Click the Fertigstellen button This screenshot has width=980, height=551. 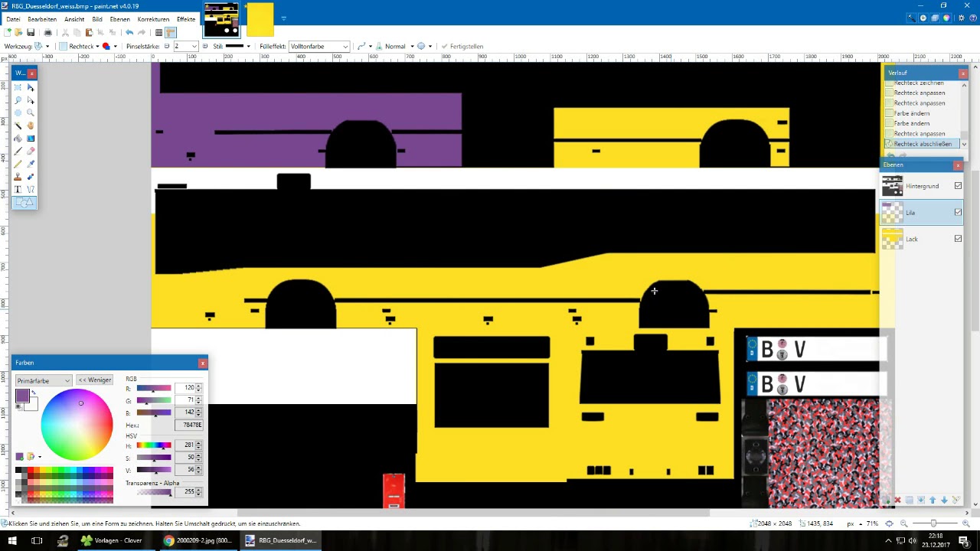[462, 47]
